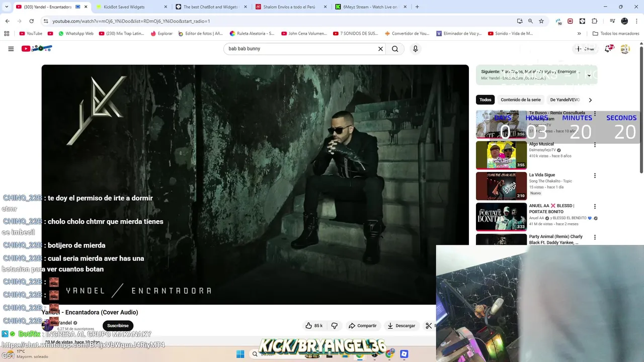Open the Editor de fotos bookmark
The width and height of the screenshot is (644, 362).
click(201, 34)
